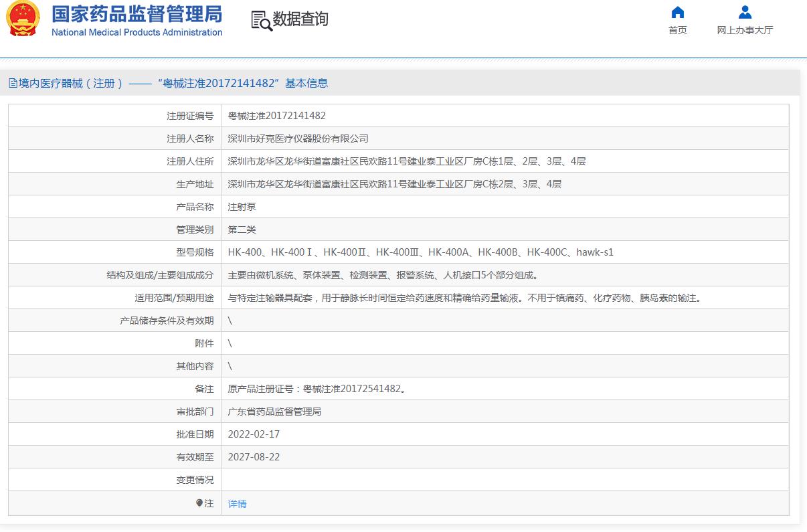Click the national emblem logo

pos(23,19)
